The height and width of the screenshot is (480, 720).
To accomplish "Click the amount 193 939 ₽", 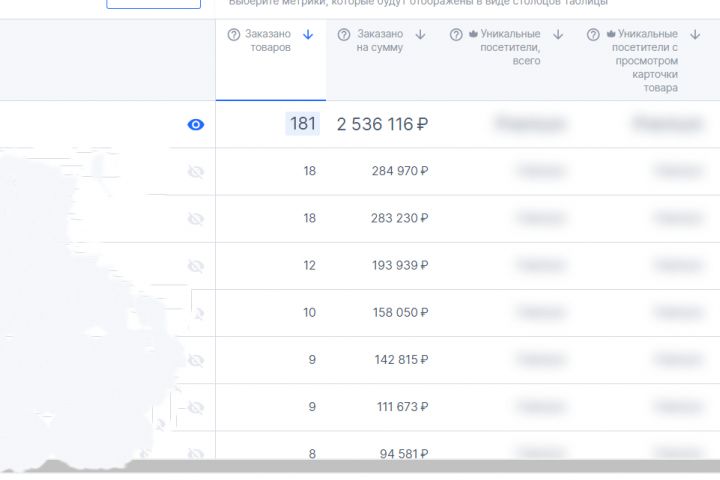I will tap(400, 265).
